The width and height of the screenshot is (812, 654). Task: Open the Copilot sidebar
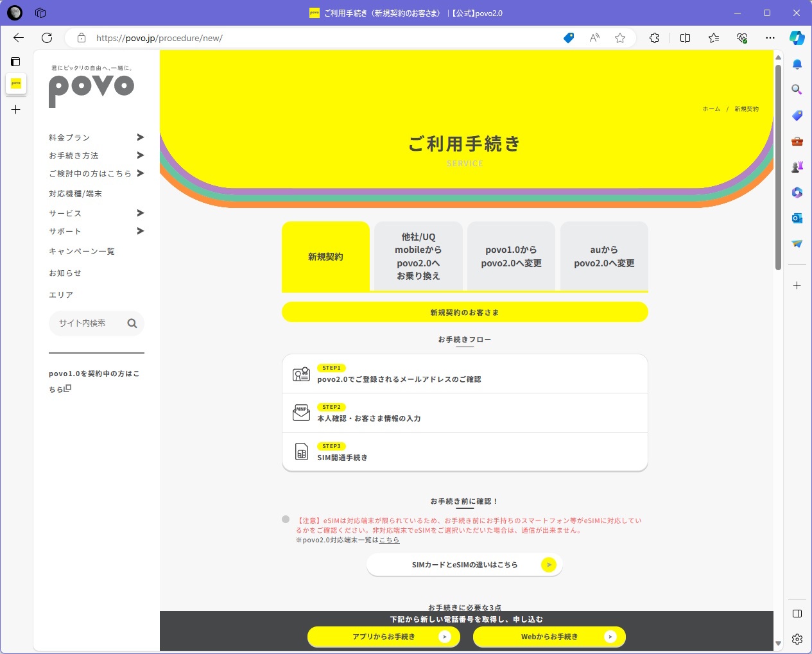point(797,38)
